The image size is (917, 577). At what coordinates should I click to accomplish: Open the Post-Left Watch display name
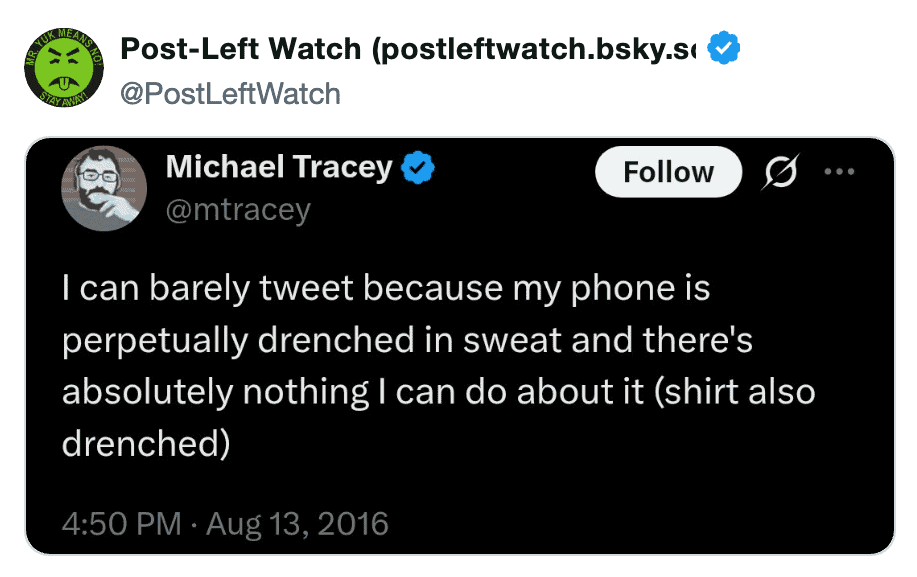(x=242, y=48)
